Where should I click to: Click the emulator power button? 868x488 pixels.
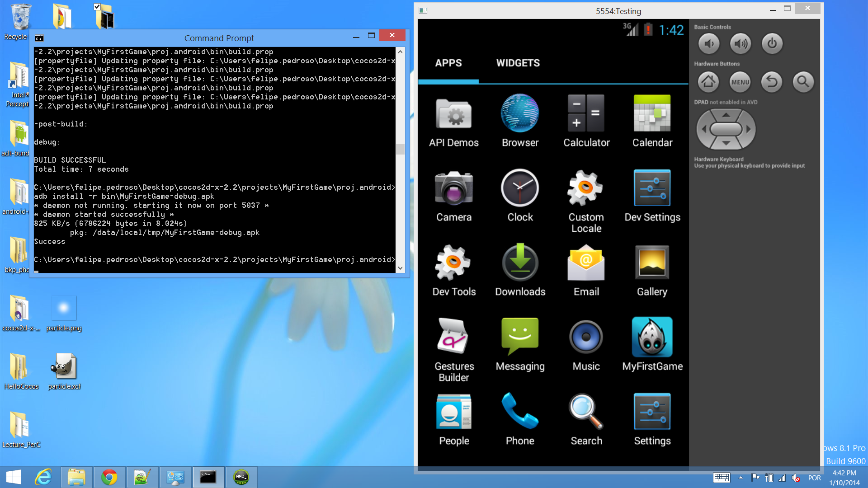pos(772,44)
